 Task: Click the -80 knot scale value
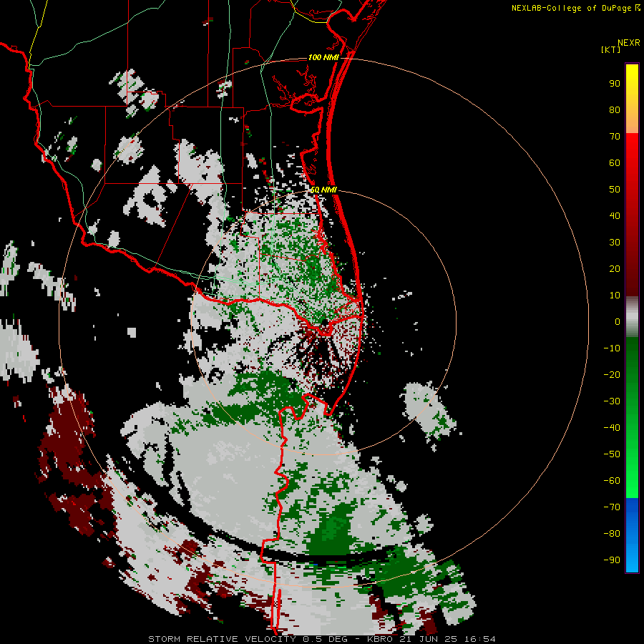612,534
